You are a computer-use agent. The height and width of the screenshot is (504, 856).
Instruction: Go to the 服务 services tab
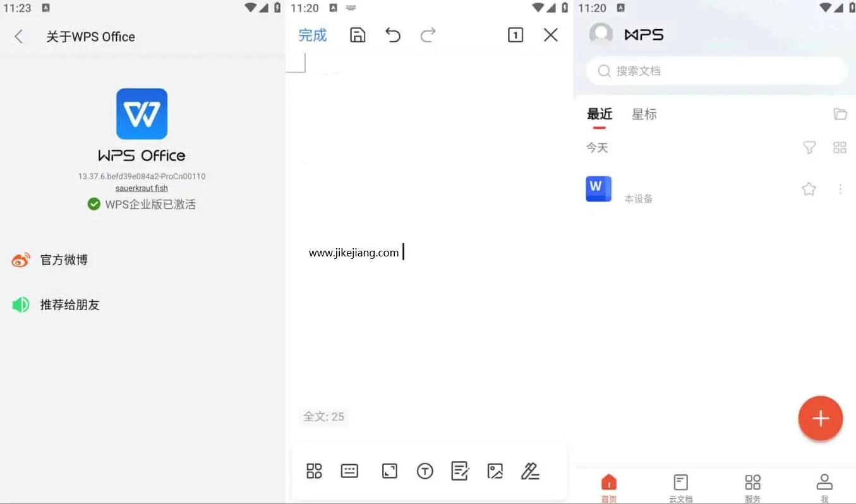coord(752,488)
